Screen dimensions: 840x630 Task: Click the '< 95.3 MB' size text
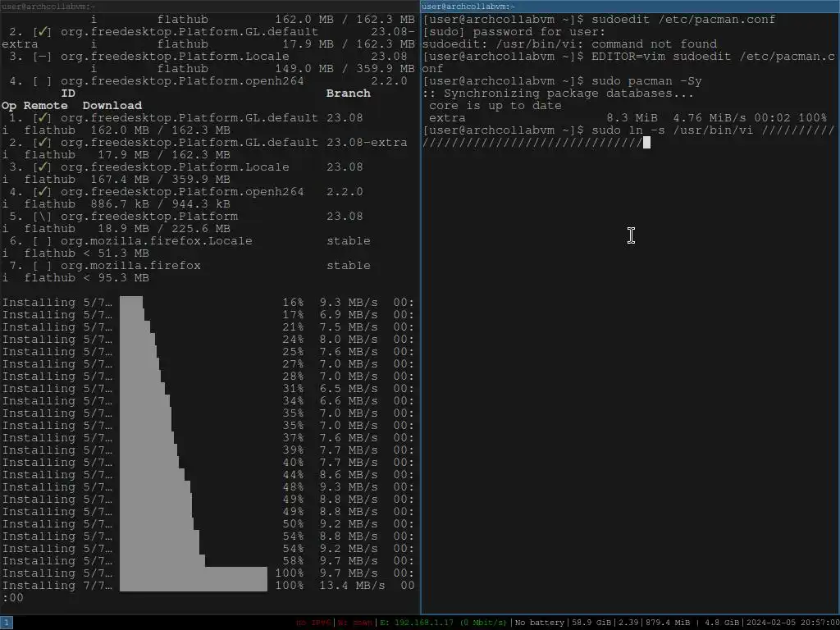[116, 278]
